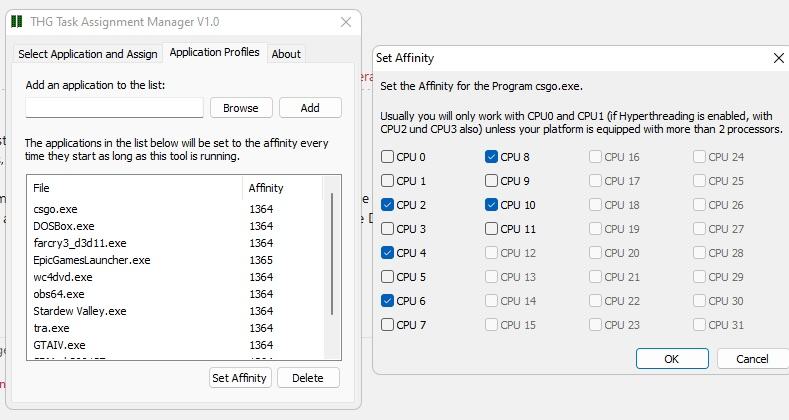Viewport: 789px width, 420px height.
Task: Enable the CPU 5 checkbox
Action: point(387,277)
